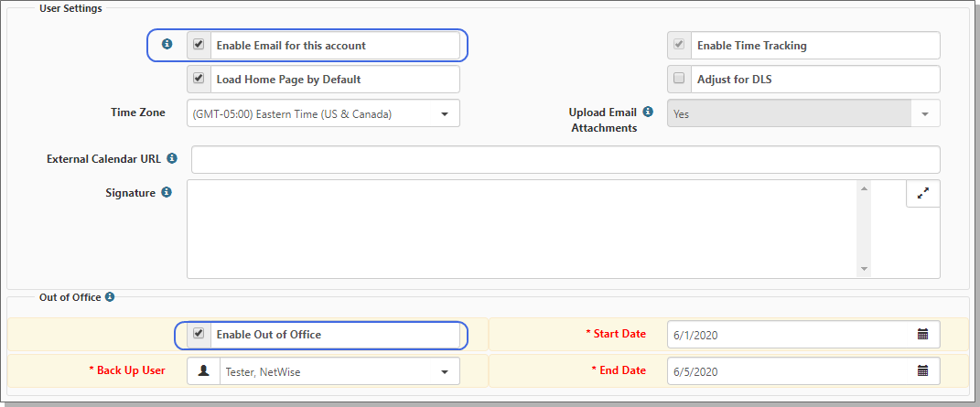
Task: Disable the Enable Out of Office checkbox
Action: click(199, 334)
